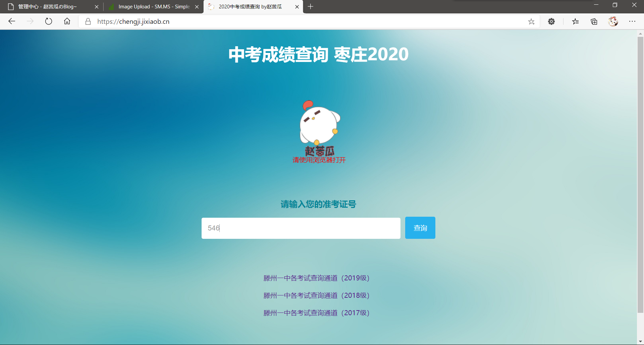This screenshot has height=345, width=644.
Task: Click the address bar URL
Action: point(133,21)
